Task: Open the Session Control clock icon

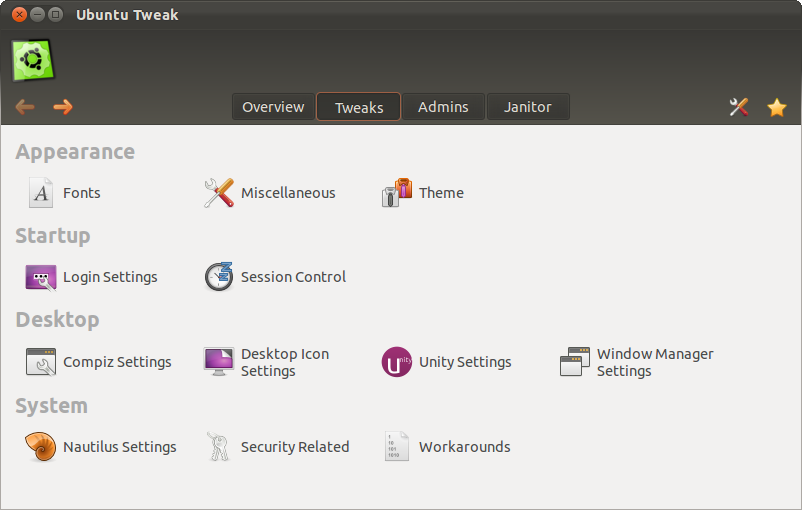Action: tap(219, 277)
